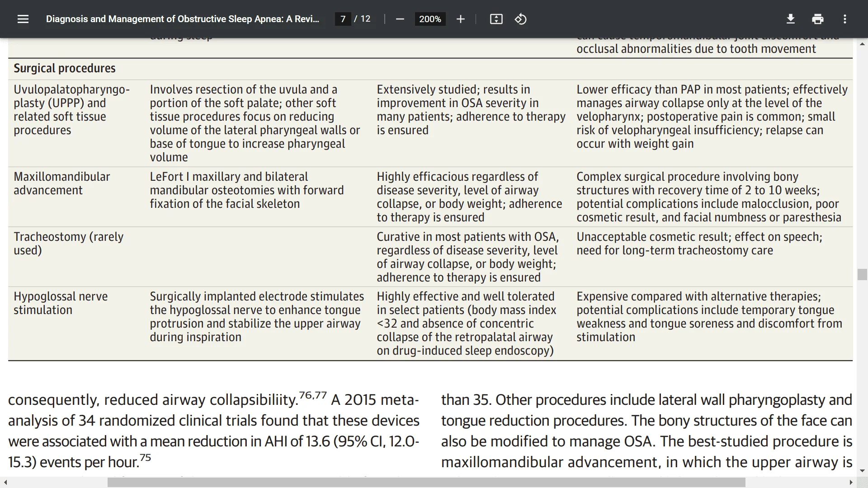Image resolution: width=868 pixels, height=488 pixels.
Task: Toggle fit to page icon
Action: [x=496, y=19]
